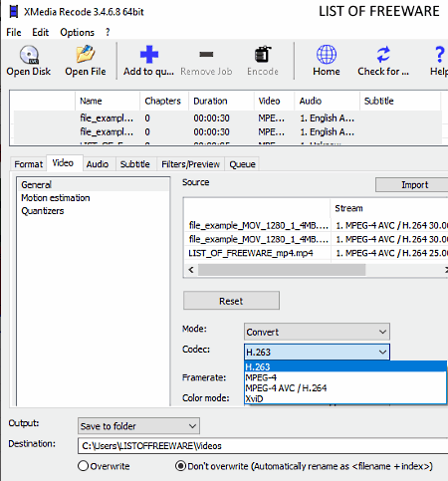Click the Help question mark icon
This screenshot has width=448, height=481.
[x=440, y=55]
